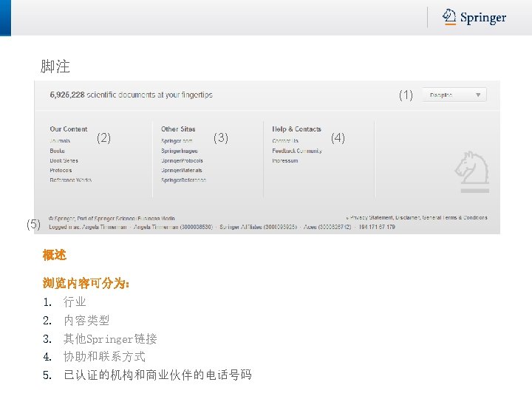Select the Protocols link
This screenshot has height=399, width=532.
(x=61, y=170)
